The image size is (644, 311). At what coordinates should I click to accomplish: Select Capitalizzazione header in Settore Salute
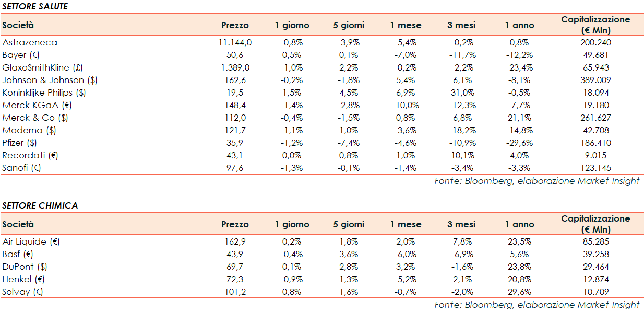(x=595, y=25)
